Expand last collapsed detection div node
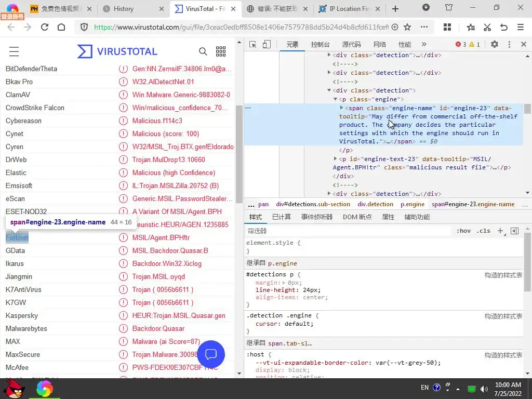The image size is (532, 399). [x=329, y=193]
